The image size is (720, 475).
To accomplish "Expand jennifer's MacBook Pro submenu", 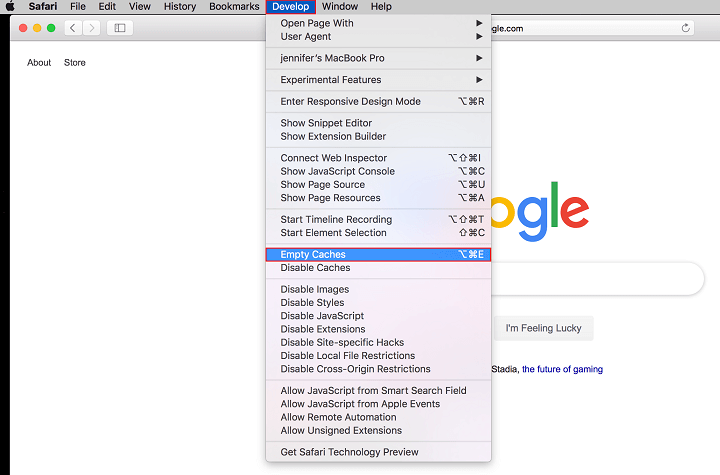I will pyautogui.click(x=378, y=58).
